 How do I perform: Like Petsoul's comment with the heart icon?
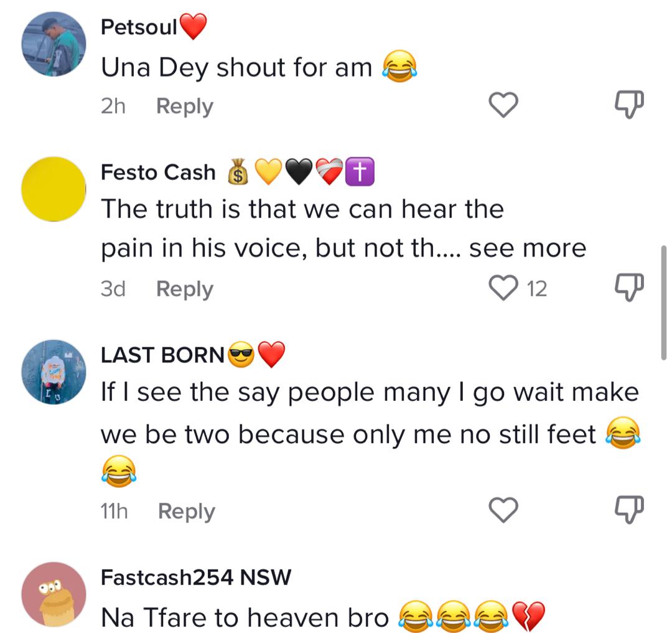click(x=503, y=105)
